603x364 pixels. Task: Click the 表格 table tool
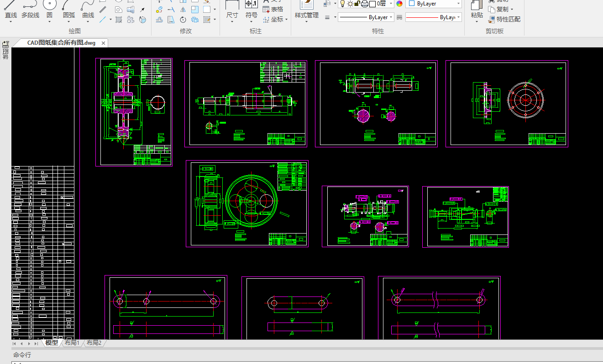(x=273, y=9)
